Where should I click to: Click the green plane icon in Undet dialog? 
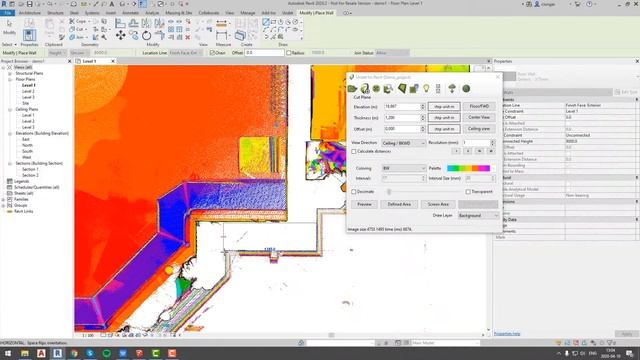coord(402,88)
